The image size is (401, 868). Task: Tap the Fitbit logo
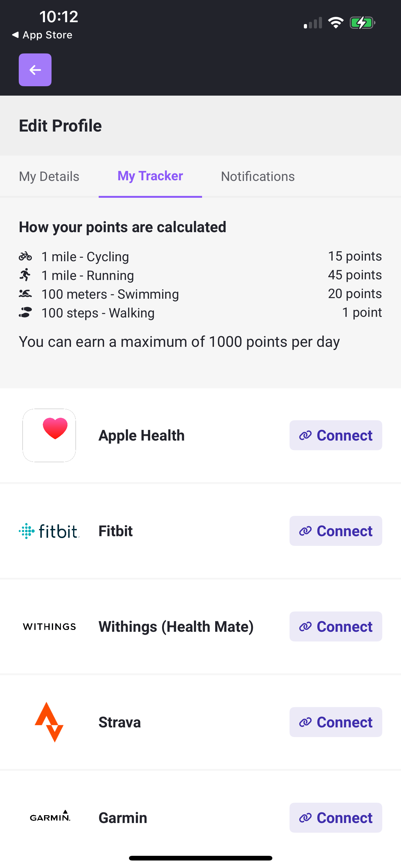49,531
